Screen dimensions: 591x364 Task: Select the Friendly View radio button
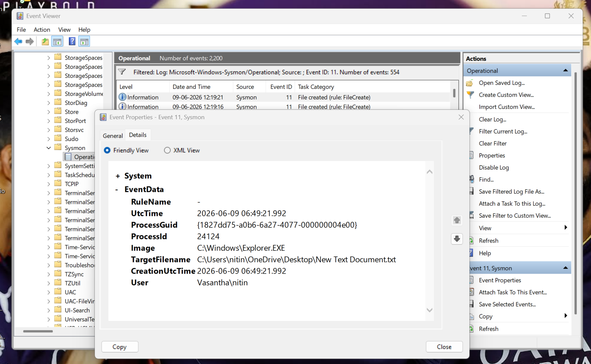107,150
